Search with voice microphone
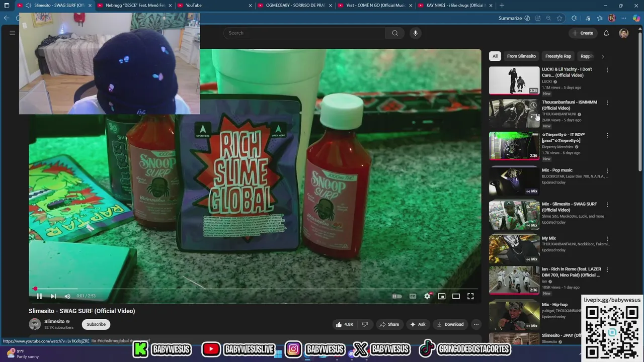 point(415,33)
